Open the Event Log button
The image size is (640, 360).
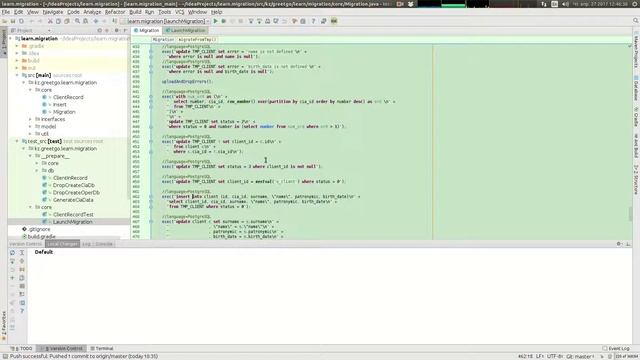[x=616, y=349]
